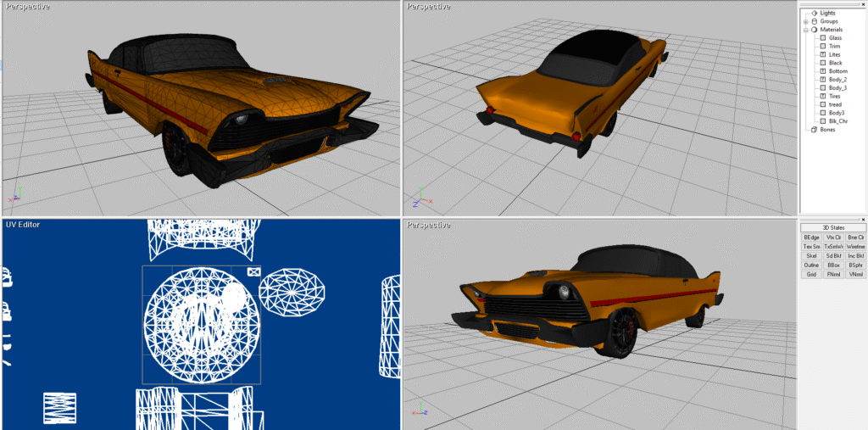Click the Materials sphere icon

pyautogui.click(x=814, y=30)
